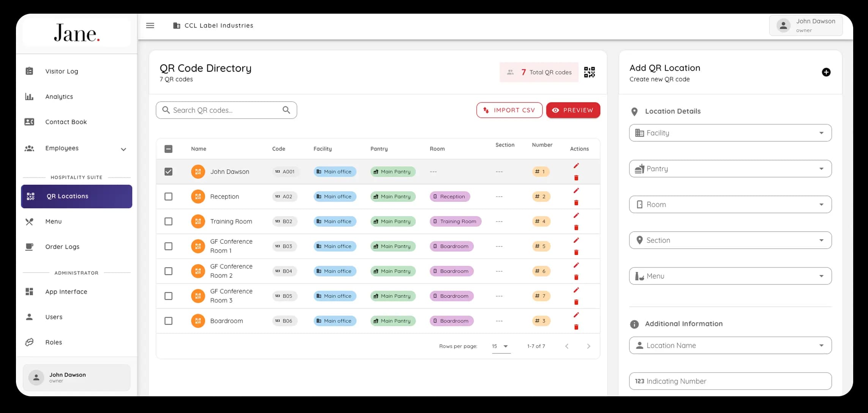The height and width of the screenshot is (413, 868).
Task: Click the orange QR avatar for Boardroom
Action: [x=198, y=321]
